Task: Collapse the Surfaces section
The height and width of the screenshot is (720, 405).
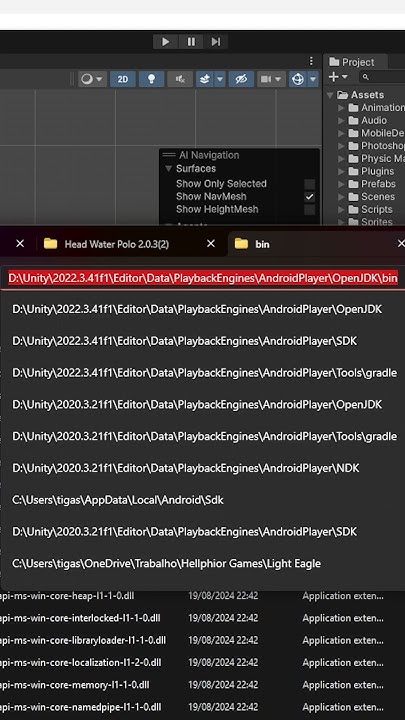Action: [168, 169]
